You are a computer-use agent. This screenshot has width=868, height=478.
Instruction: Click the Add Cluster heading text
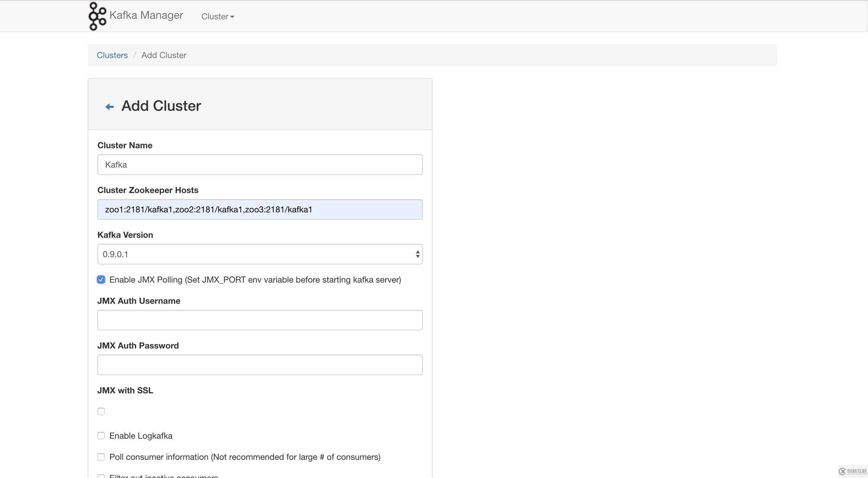[x=161, y=106]
